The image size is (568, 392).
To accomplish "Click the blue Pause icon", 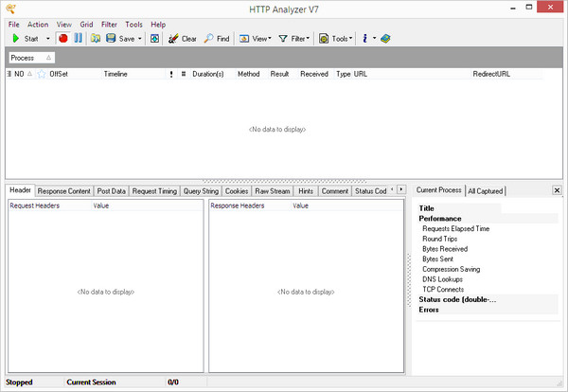I will (x=78, y=39).
